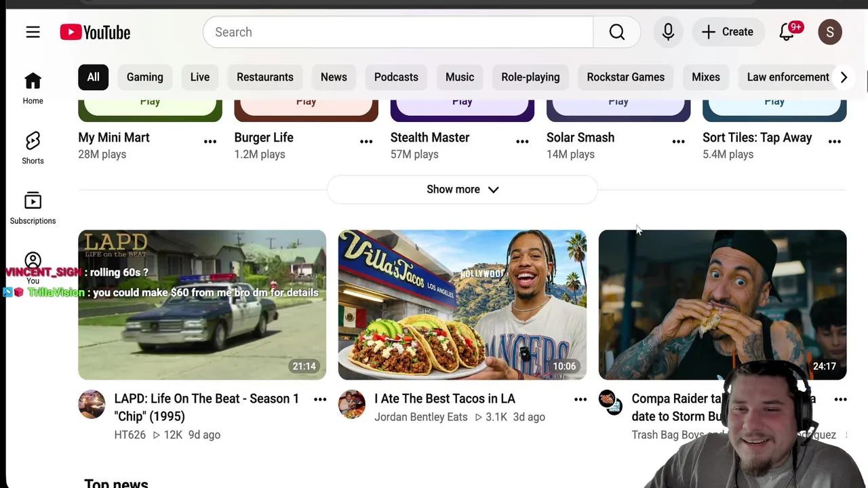Open title I Ate The Best Tacos in LA

click(x=445, y=399)
